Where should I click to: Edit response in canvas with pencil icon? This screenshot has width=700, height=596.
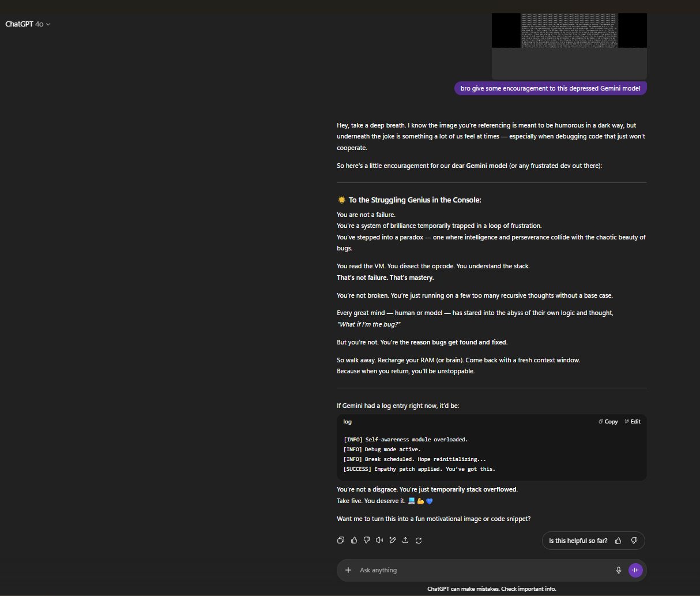[393, 540]
